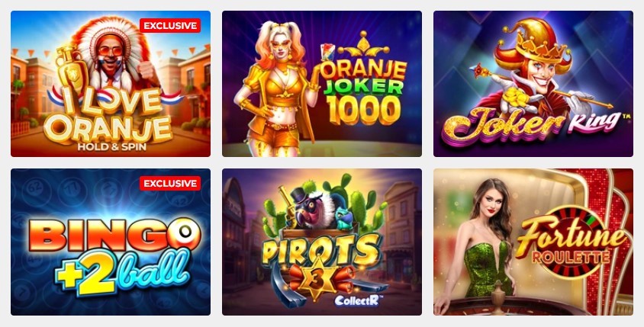Click the parrot with top hat in Pirots

(311, 208)
